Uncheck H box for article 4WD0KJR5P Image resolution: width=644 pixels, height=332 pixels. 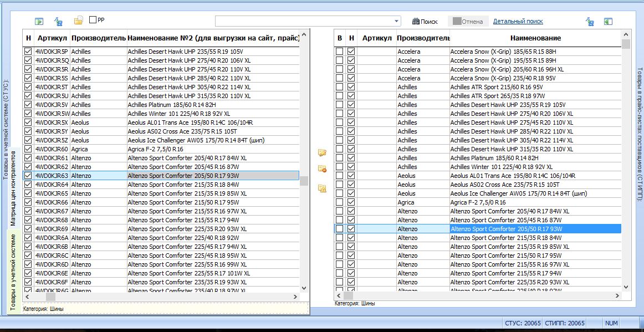tap(28, 52)
